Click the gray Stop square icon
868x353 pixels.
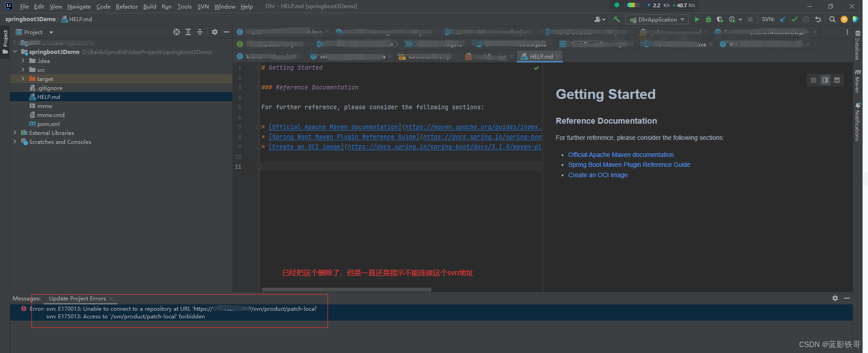click(x=750, y=19)
